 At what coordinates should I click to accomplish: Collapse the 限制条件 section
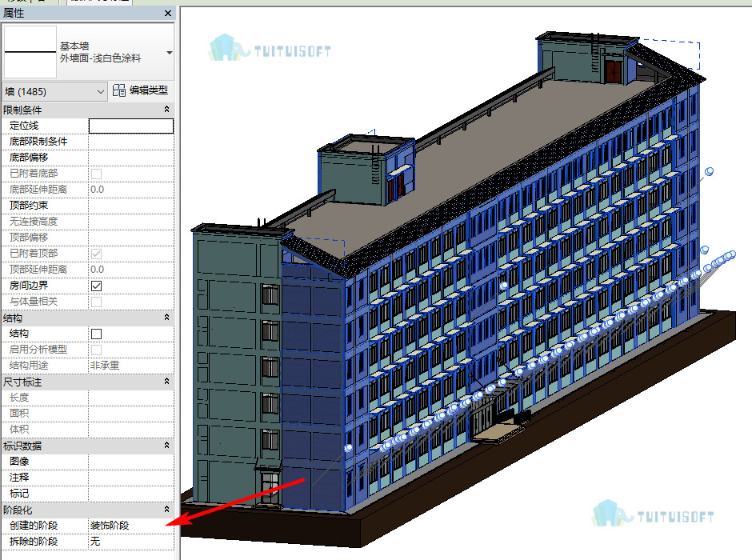click(x=166, y=110)
